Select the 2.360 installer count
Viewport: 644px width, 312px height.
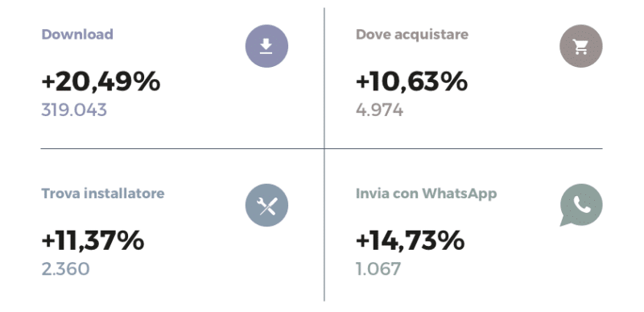pyautogui.click(x=65, y=269)
